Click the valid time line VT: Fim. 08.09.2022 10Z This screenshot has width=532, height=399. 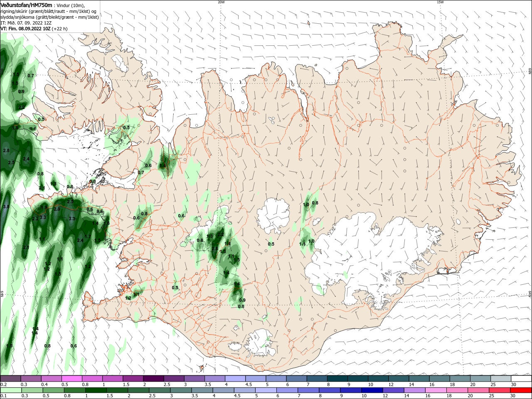[25, 29]
